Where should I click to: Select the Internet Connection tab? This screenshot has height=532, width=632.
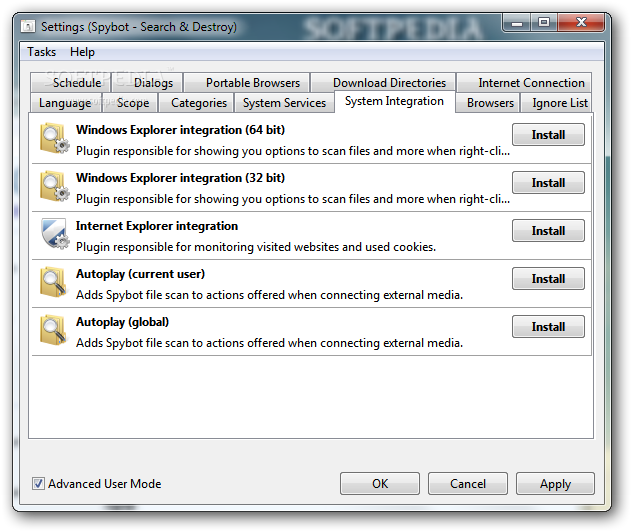point(524,83)
